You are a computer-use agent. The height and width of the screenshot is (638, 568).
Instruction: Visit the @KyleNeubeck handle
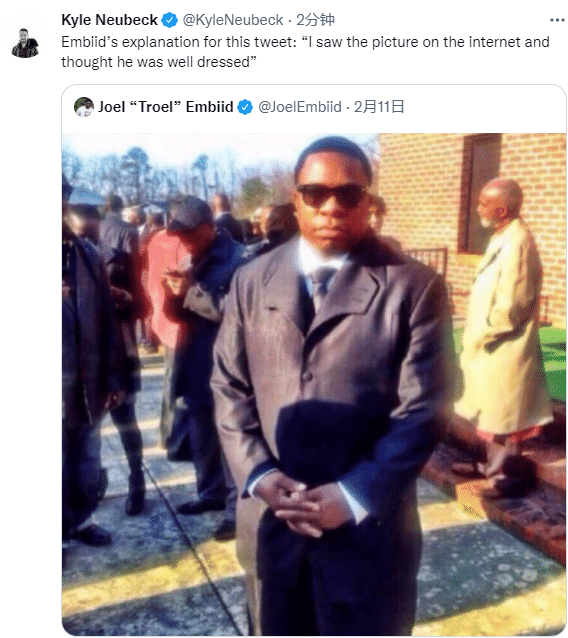(233, 20)
